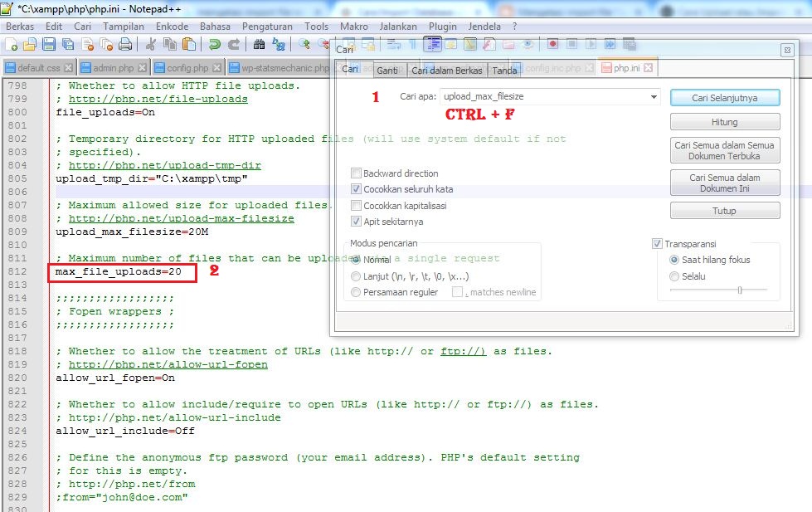Select the Normal search mode radio
812x512 pixels.
pyautogui.click(x=356, y=260)
